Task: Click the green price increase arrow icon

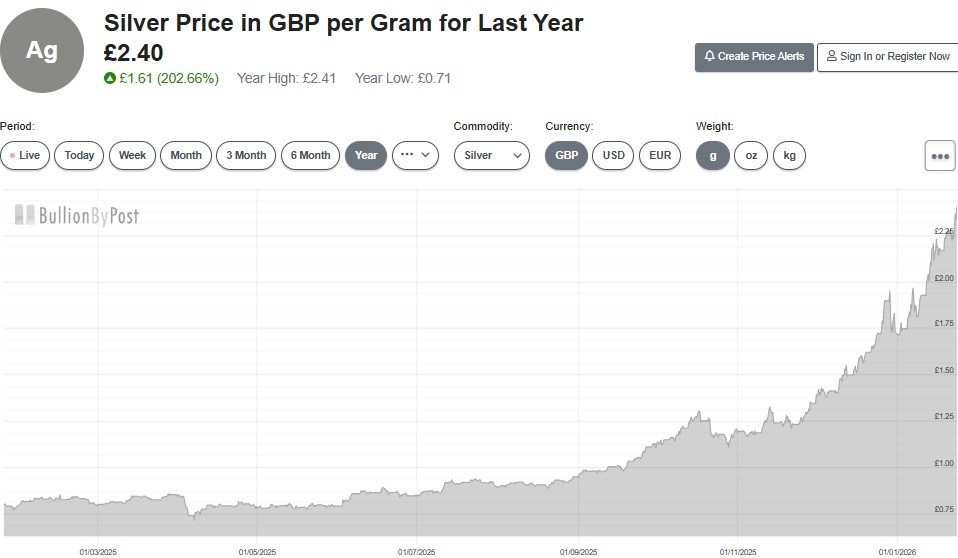Action: tap(109, 78)
